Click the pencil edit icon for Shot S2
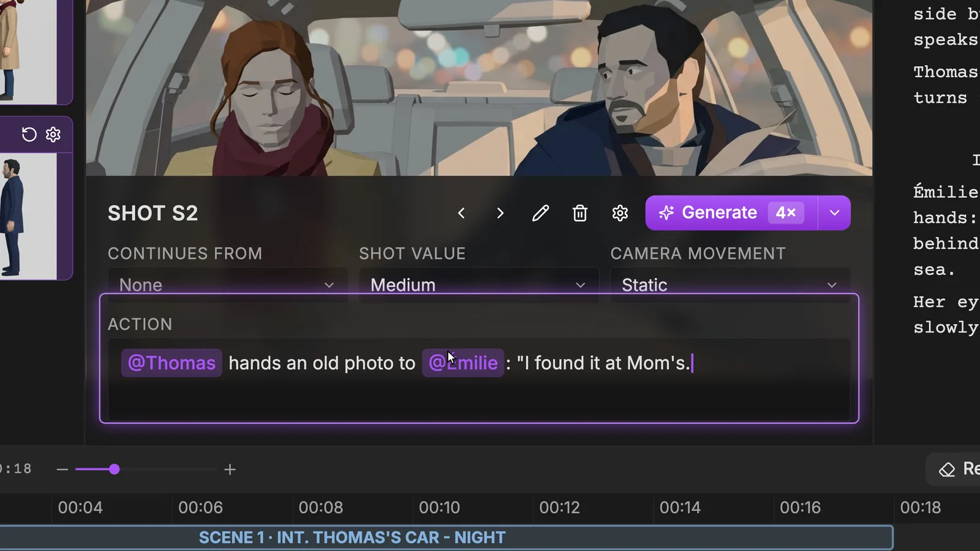Image resolution: width=980 pixels, height=551 pixels. (540, 213)
